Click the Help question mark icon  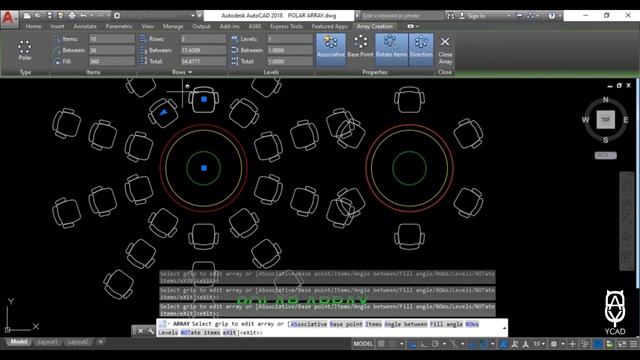(552, 16)
